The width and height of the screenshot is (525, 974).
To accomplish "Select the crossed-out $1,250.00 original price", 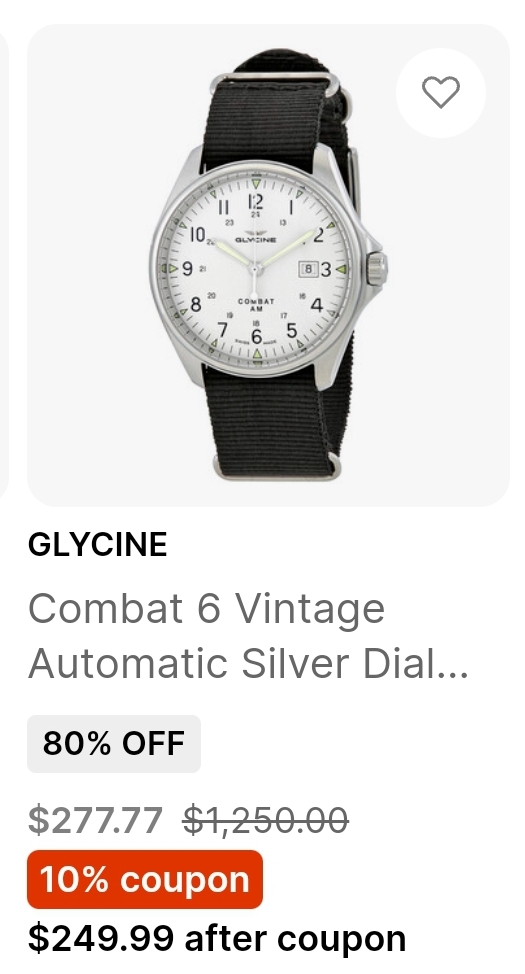I will 265,820.
